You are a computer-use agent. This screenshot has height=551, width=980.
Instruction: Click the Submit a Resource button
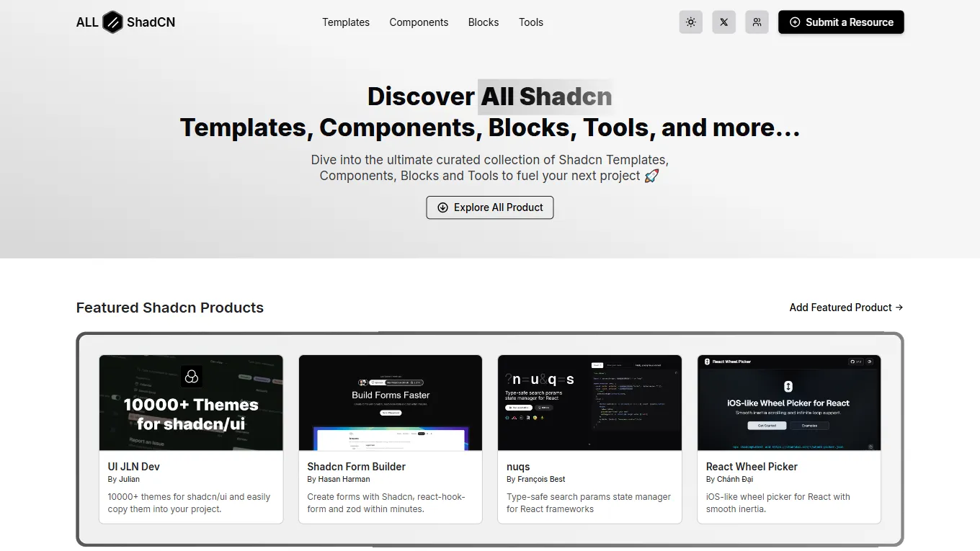tap(840, 22)
